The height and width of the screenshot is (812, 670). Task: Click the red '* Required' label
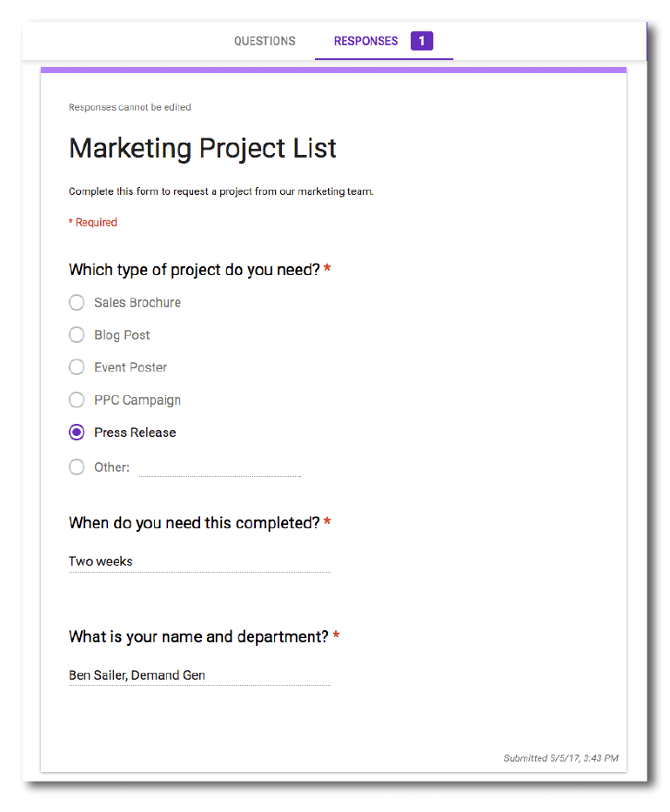pyautogui.click(x=93, y=223)
